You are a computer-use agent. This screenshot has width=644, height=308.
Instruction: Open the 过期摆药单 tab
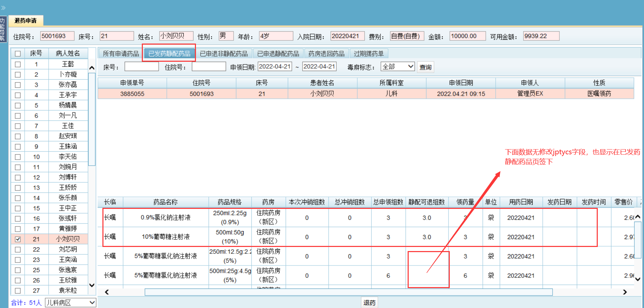click(369, 54)
